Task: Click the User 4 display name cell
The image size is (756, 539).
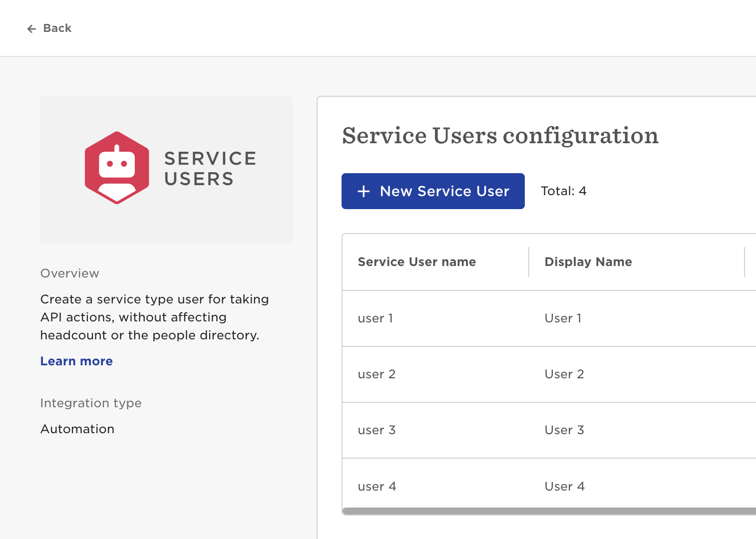Action: tap(565, 487)
